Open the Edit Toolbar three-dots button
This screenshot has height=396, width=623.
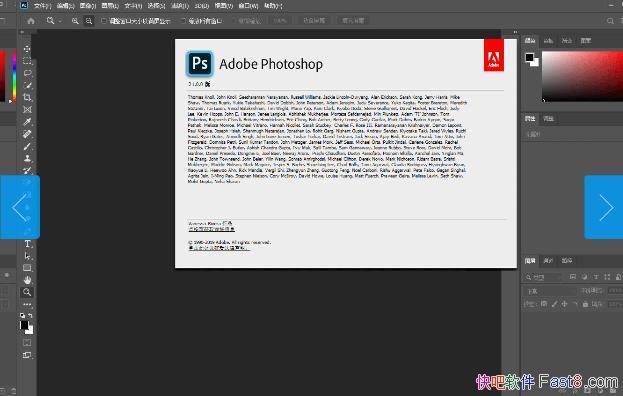(27, 304)
